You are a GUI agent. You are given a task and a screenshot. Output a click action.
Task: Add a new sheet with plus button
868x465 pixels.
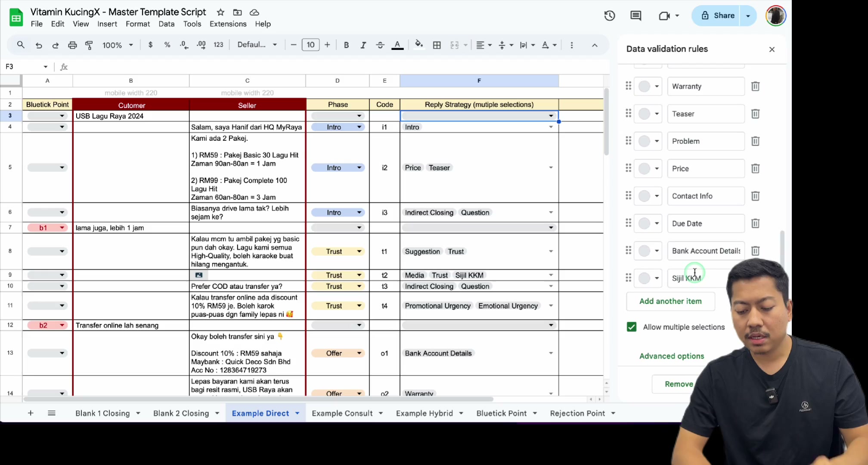click(31, 413)
